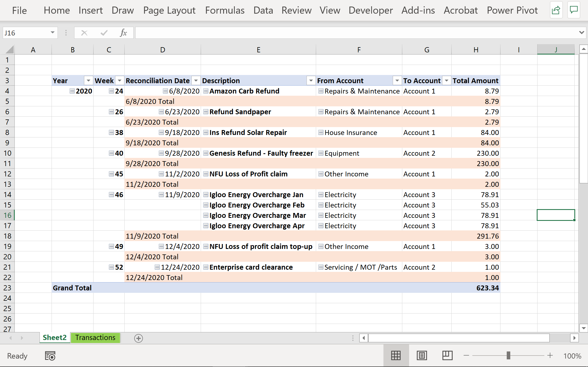Open the Description filter dropdown
The image size is (588, 367).
pyautogui.click(x=311, y=81)
